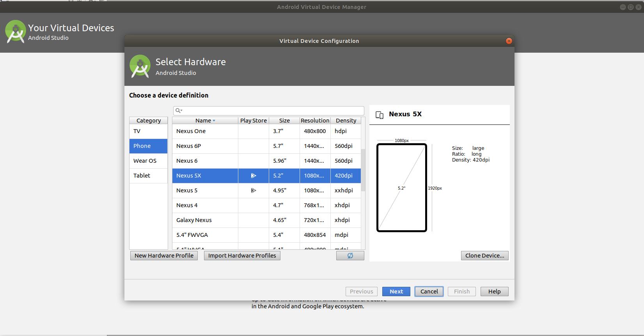
Task: Click the 420dpi density cell for Nexus 5X
Action: pyautogui.click(x=346, y=176)
